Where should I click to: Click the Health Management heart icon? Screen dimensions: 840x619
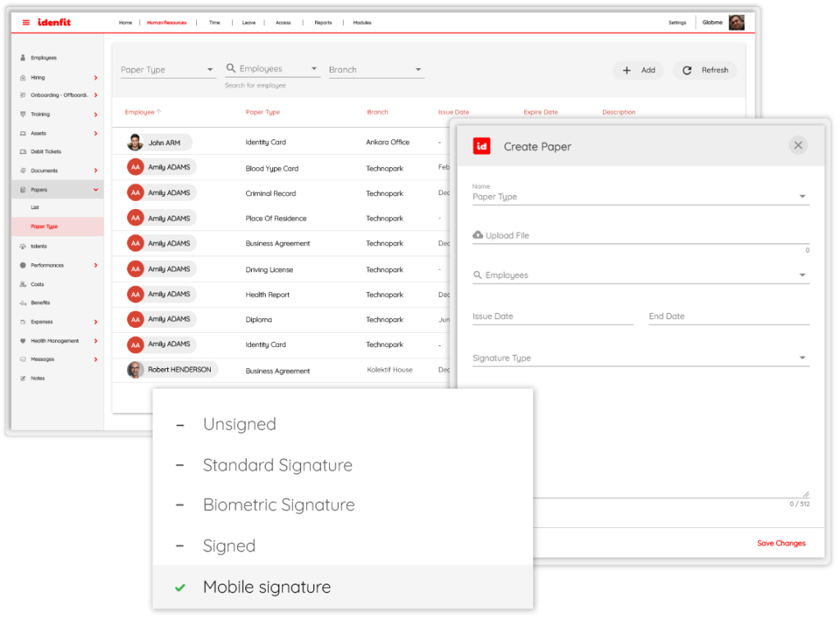[x=23, y=341]
